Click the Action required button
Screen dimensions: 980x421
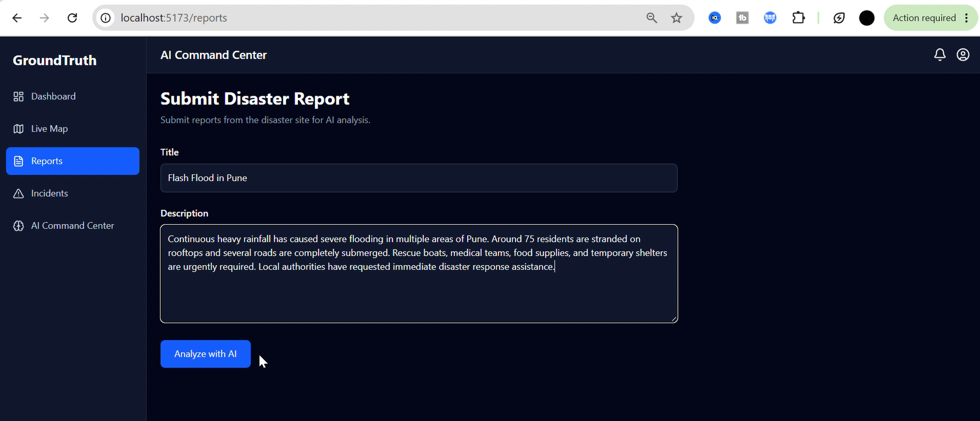(931, 18)
